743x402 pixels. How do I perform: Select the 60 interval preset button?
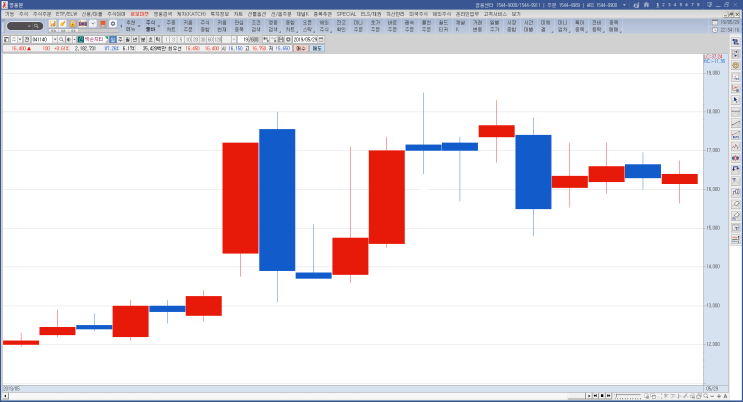coord(210,39)
